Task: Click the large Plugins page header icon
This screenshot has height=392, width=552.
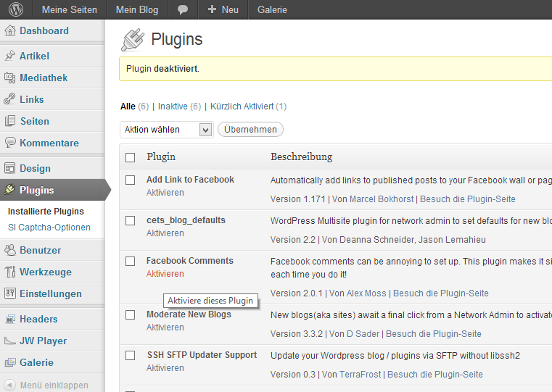Action: point(133,39)
